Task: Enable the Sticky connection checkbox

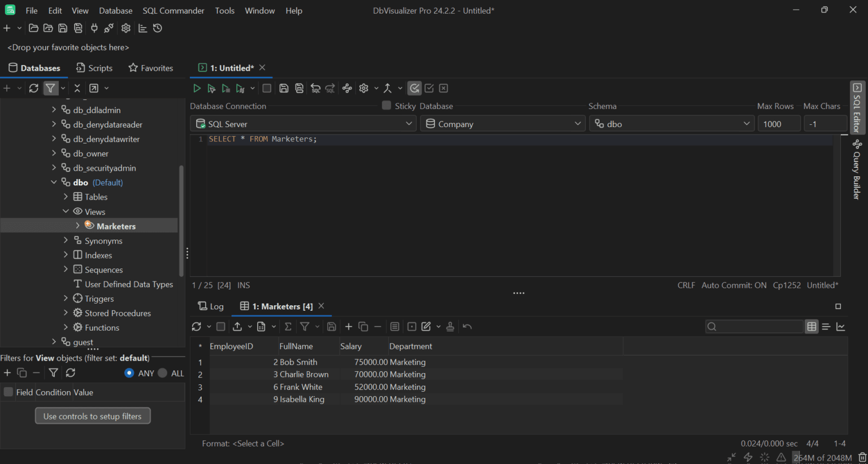Action: pos(387,106)
